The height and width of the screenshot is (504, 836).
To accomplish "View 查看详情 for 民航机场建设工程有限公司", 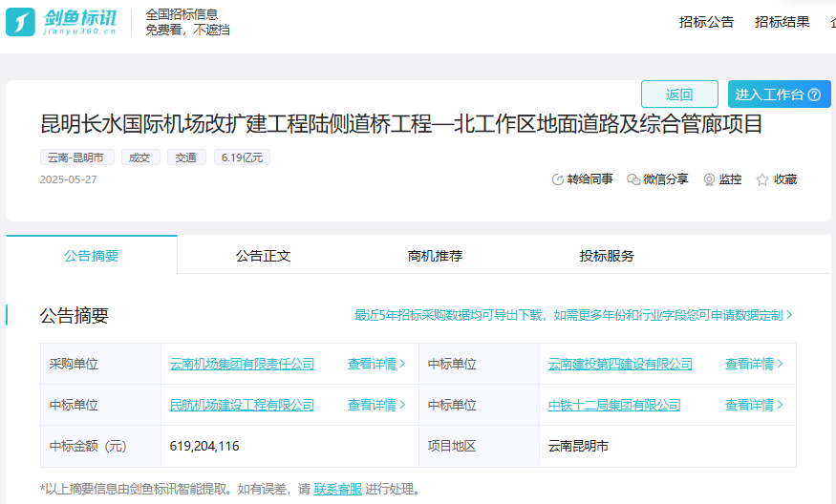I will (376, 405).
